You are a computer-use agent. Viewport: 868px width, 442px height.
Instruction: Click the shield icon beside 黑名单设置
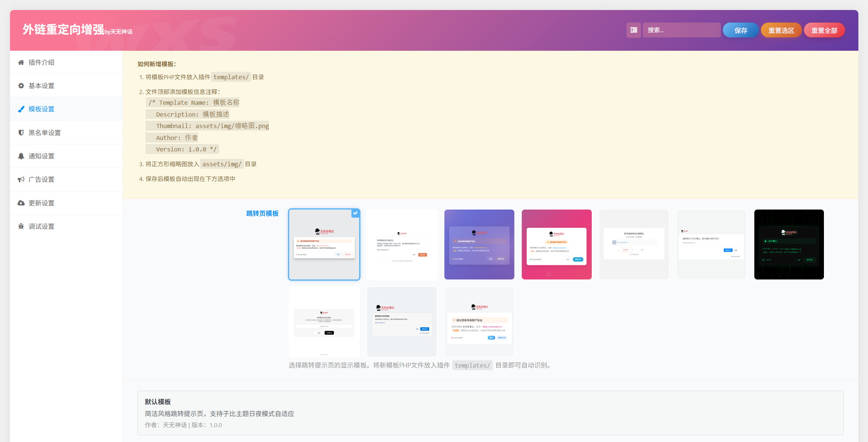21,133
